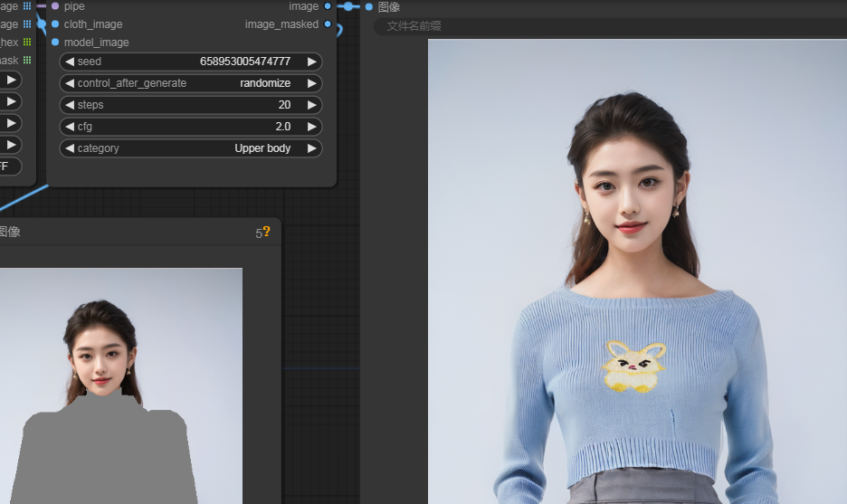Screen dimensions: 847x504
Task: Increase seed with its right arrow
Action: 311,62
